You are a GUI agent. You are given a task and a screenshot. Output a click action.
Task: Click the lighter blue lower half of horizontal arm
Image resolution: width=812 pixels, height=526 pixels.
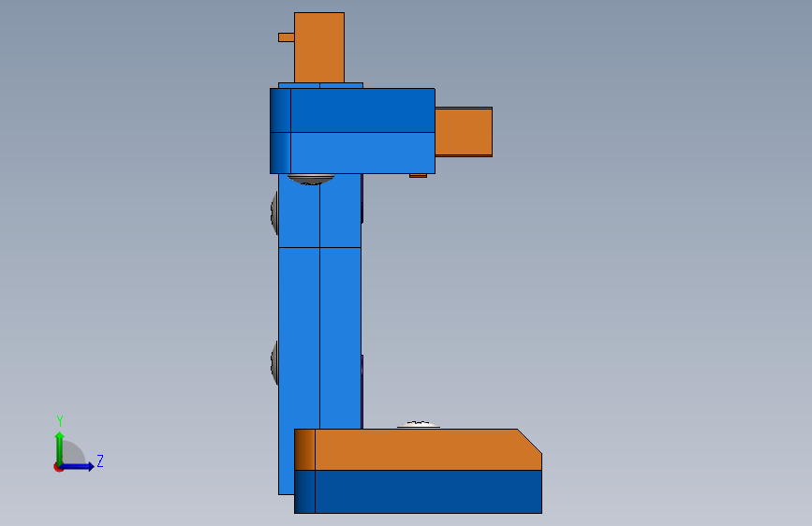pyautogui.click(x=362, y=153)
